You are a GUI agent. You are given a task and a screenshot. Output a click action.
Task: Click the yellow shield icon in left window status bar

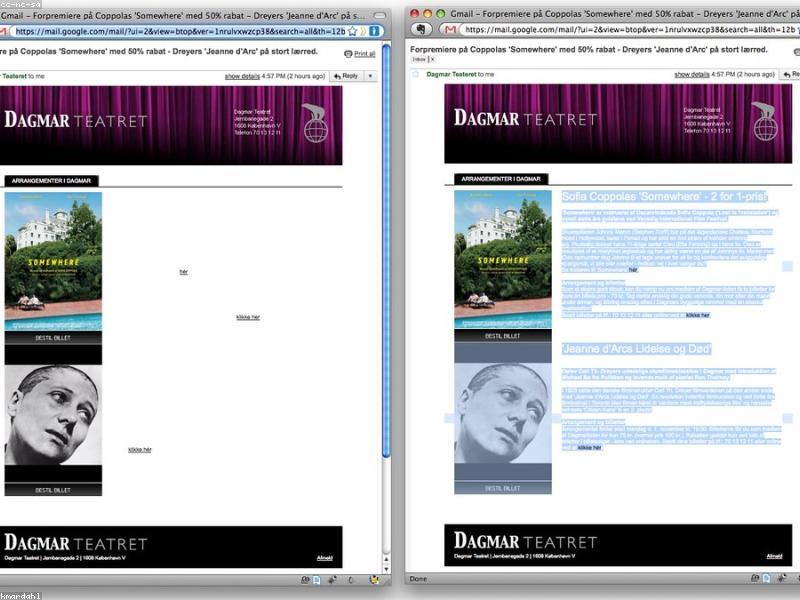[x=374, y=580]
